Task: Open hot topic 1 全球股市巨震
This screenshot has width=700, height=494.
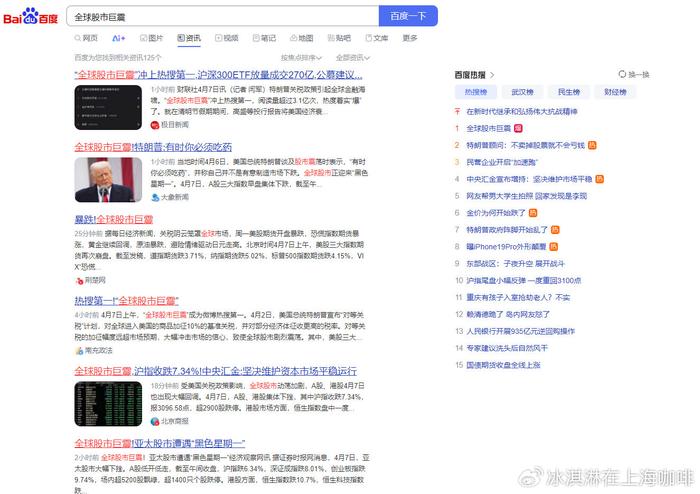Action: point(488,129)
